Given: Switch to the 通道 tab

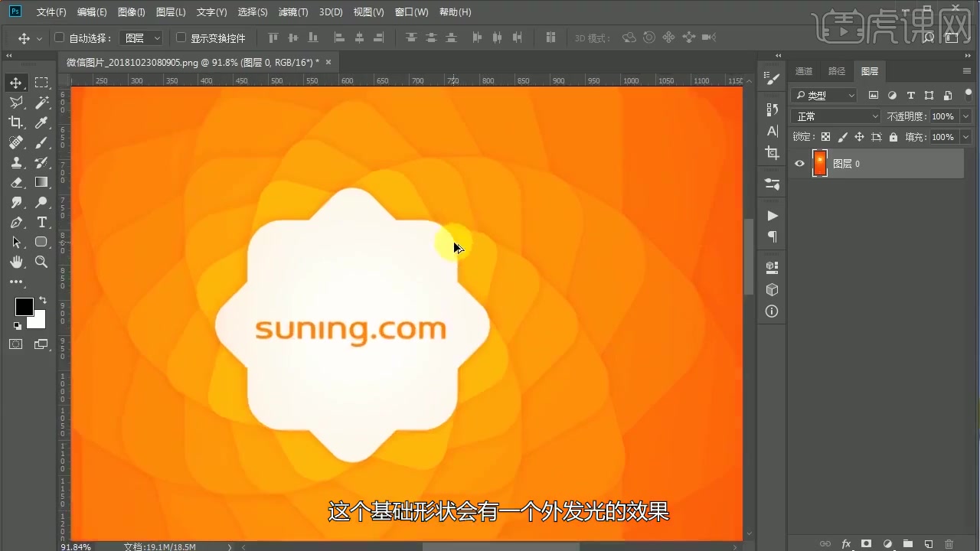Looking at the screenshot, I should pyautogui.click(x=804, y=71).
